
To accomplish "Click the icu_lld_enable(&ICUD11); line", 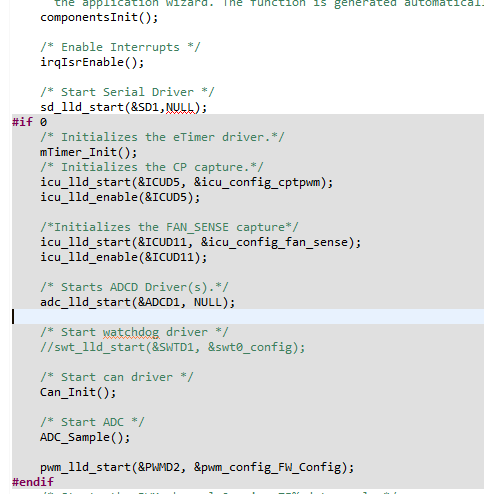I will tap(124, 257).
